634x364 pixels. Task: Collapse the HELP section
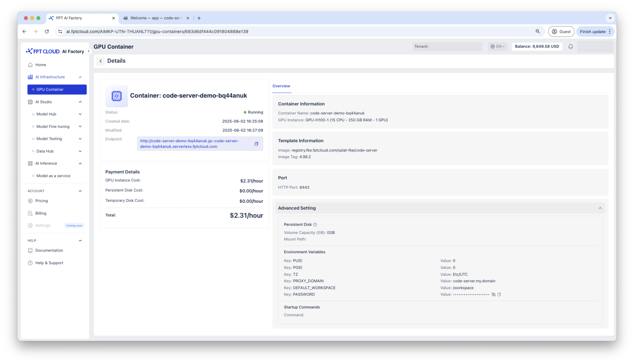coord(80,240)
